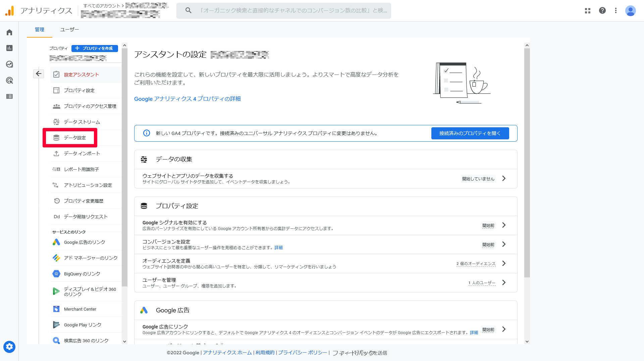This screenshot has height=361, width=644.
Task: Click 1 人のユーザー status text
Action: [x=482, y=283]
